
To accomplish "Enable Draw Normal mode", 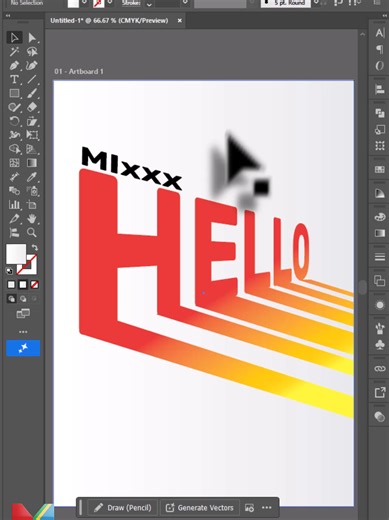I will click(11, 299).
